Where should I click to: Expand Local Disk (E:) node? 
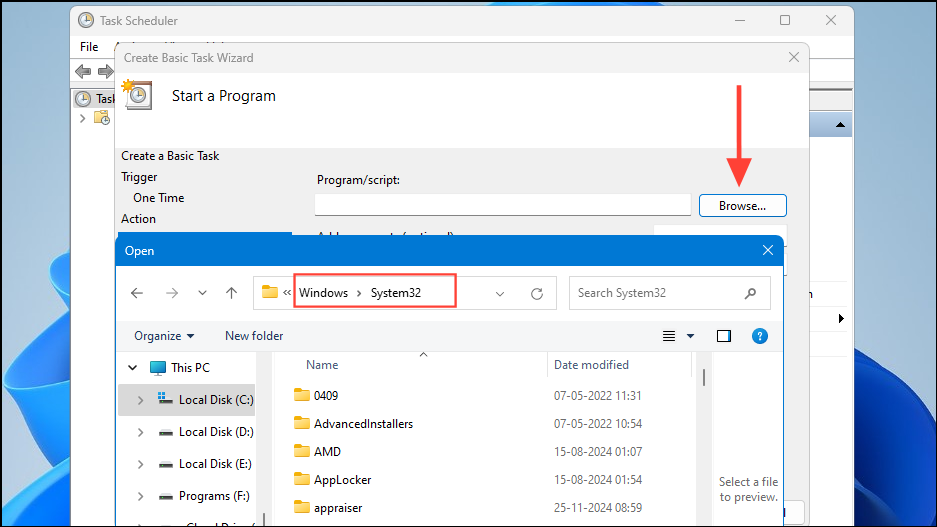pos(140,464)
